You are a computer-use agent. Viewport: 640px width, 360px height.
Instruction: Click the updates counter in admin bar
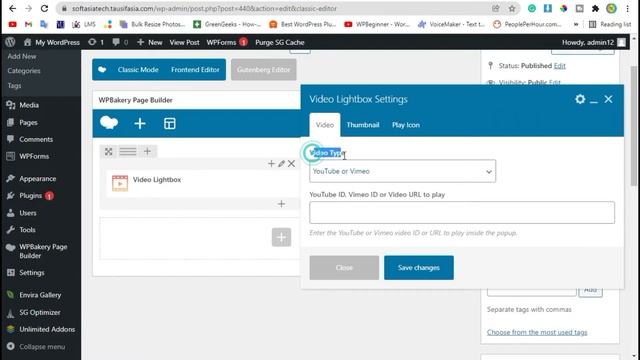96,42
